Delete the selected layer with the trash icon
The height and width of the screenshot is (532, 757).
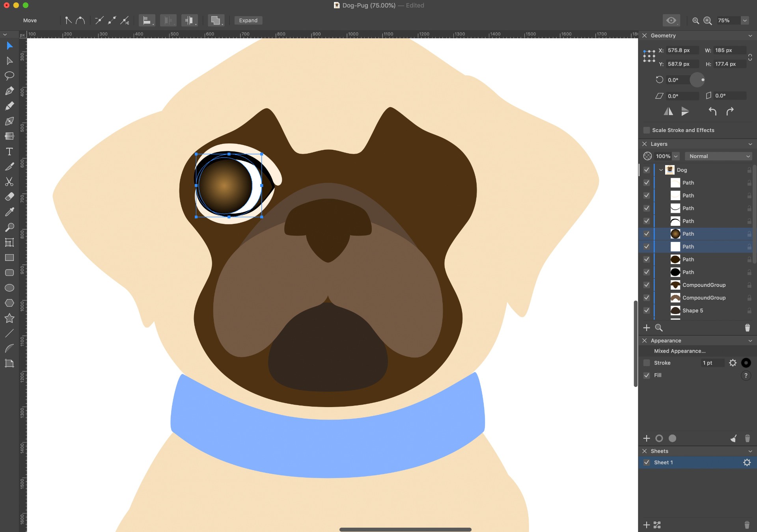coord(747,328)
